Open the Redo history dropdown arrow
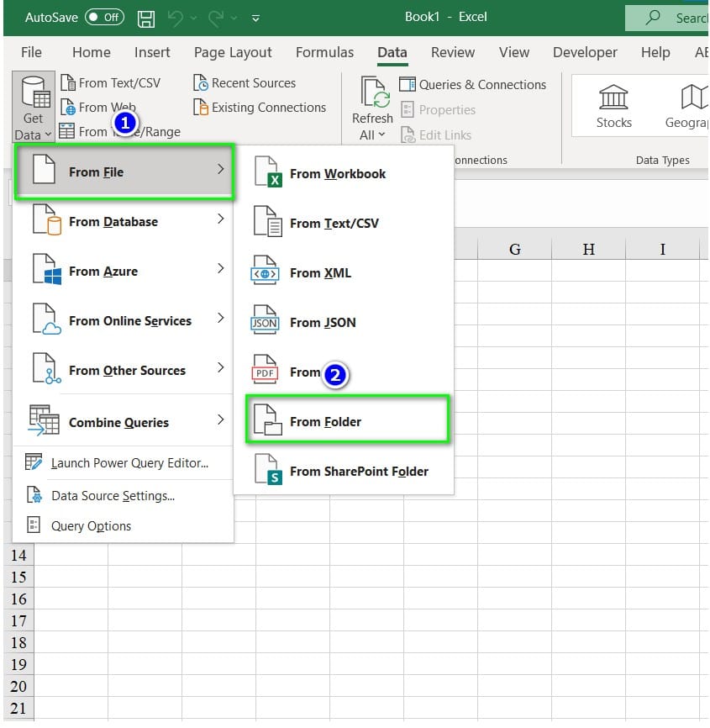This screenshot has width=710, height=728. 234,18
